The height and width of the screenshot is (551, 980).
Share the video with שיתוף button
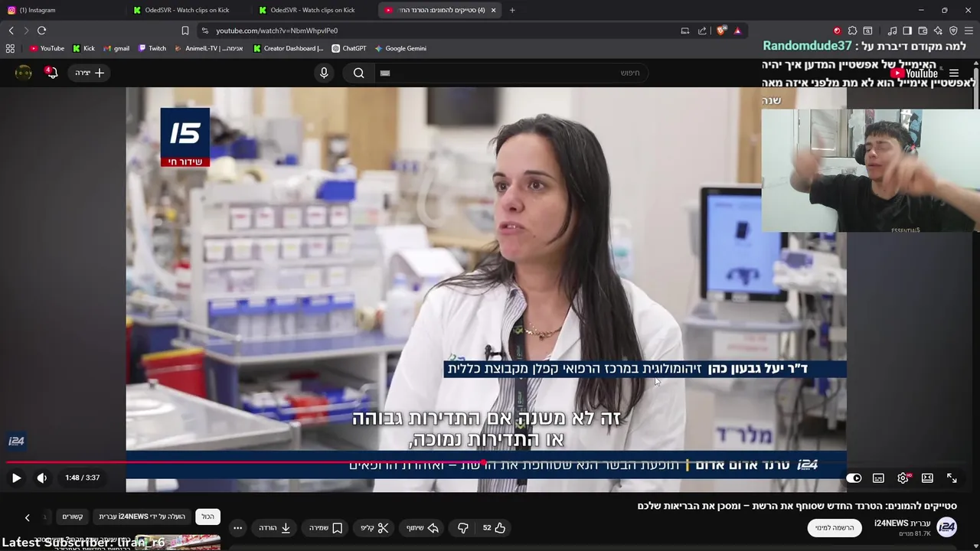(x=423, y=528)
